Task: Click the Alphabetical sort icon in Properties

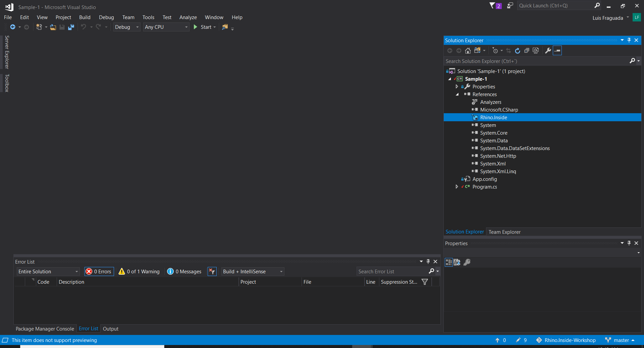Action: [x=457, y=262]
